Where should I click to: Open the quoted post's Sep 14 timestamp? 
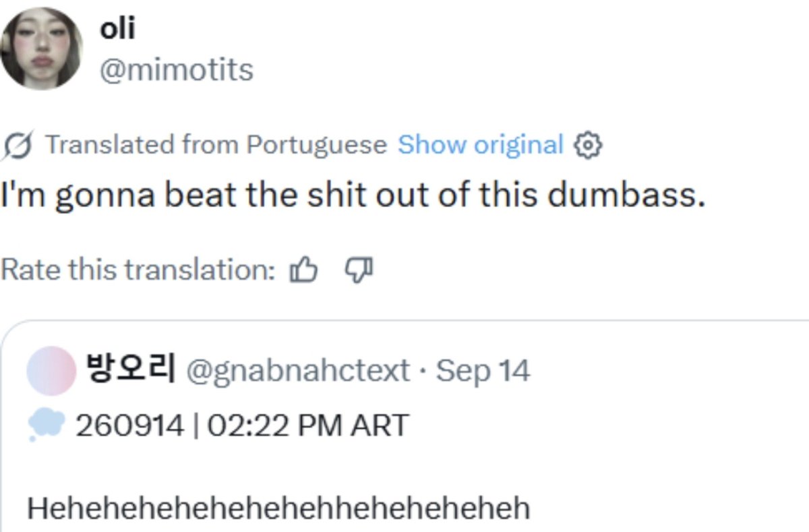tap(483, 370)
